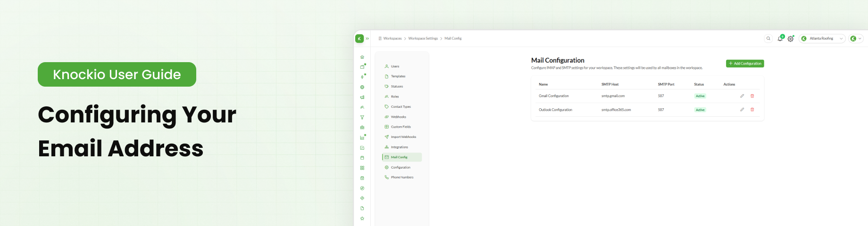The height and width of the screenshot is (226, 868).
Task: Open Roles settings page
Action: pyautogui.click(x=402, y=97)
